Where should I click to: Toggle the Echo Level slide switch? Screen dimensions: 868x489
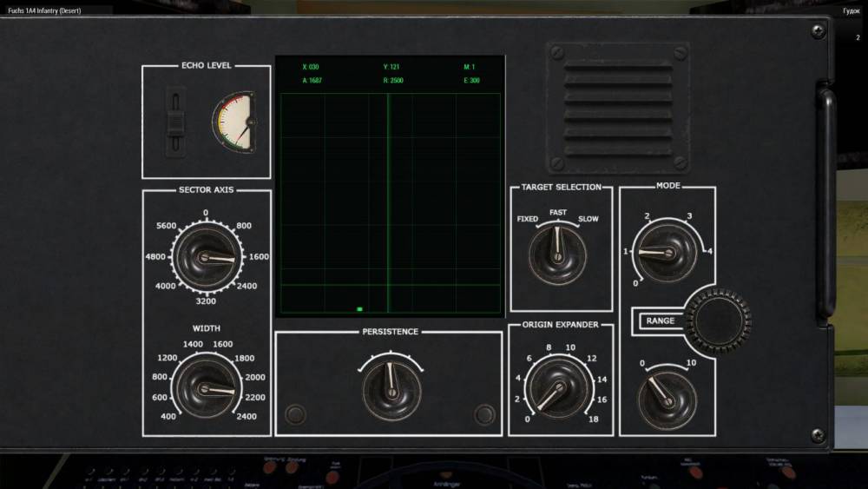click(x=175, y=122)
